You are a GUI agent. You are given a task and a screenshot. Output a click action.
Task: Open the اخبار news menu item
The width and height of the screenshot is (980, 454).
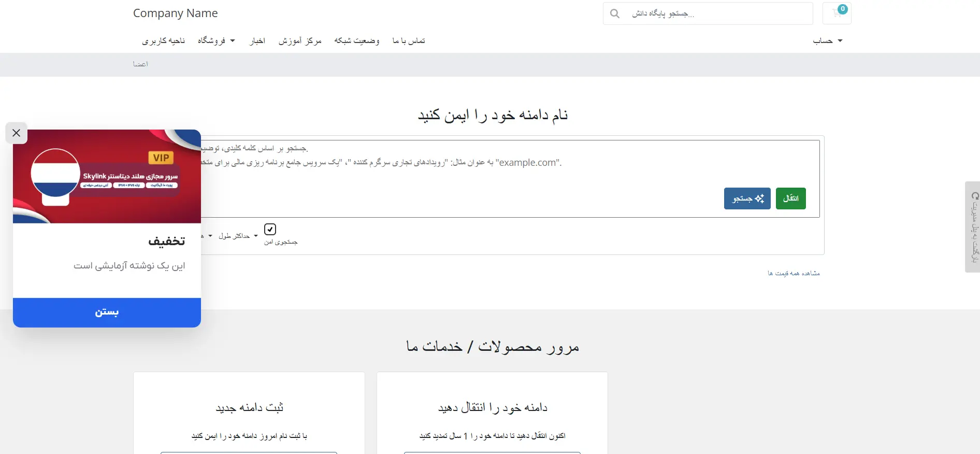(x=257, y=40)
